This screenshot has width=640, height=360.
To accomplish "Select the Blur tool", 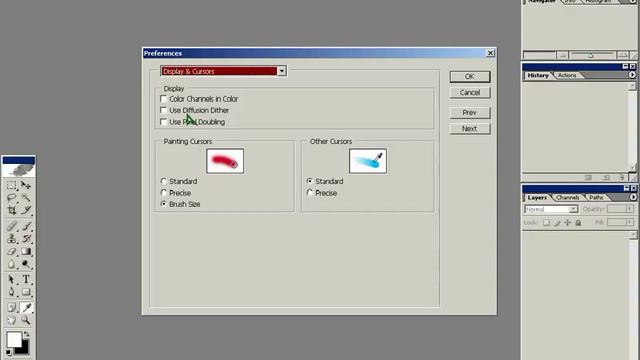I will point(11,264).
